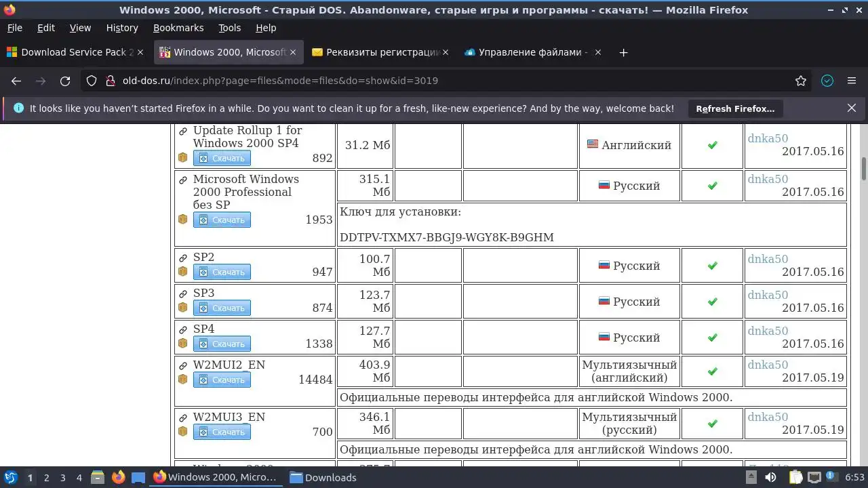This screenshot has height=488, width=868.
Task: Click Скачать for Windows 2000 Professional без SP
Action: click(x=222, y=220)
